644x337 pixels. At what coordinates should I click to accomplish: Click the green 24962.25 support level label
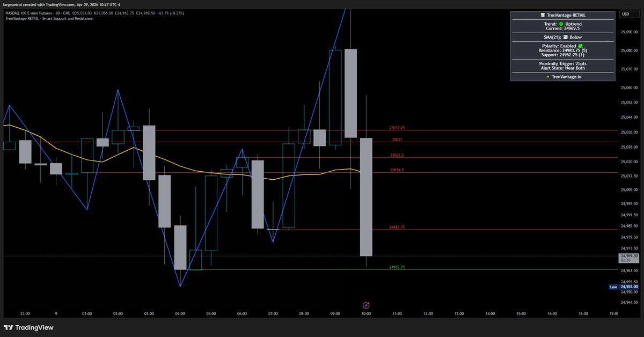397,267
